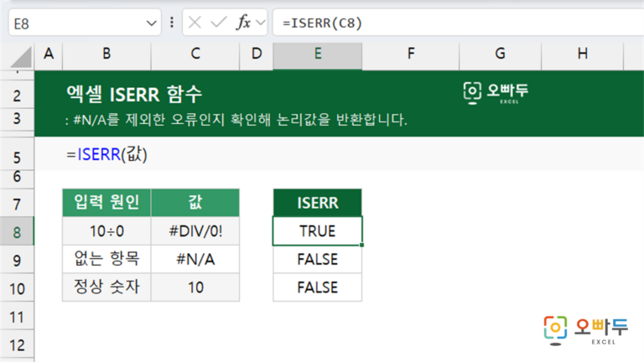Select value cell '10' in row 10
The width and height of the screenshot is (644, 362).
coord(195,287)
